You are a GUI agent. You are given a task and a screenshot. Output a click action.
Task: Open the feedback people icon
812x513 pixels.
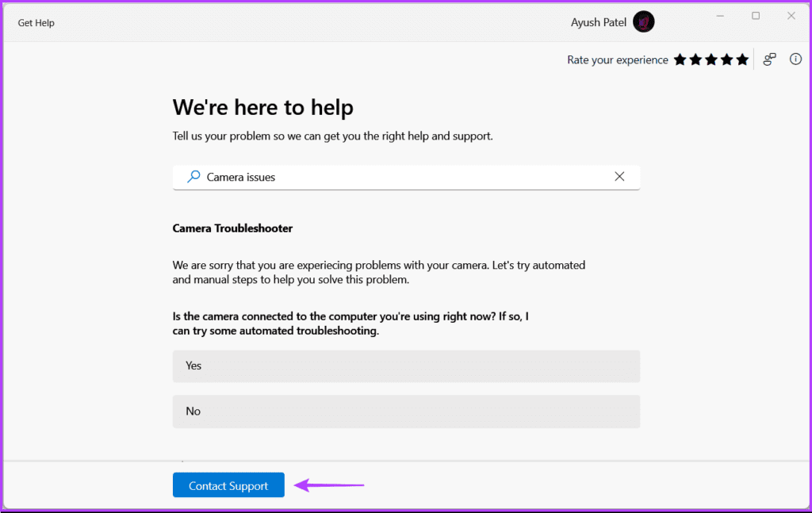[x=769, y=59]
